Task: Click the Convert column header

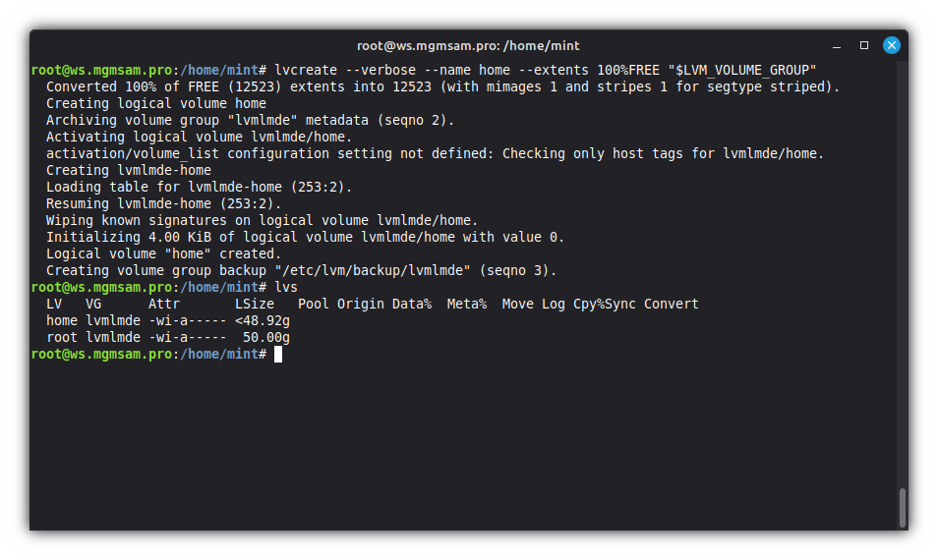Action: click(x=672, y=304)
